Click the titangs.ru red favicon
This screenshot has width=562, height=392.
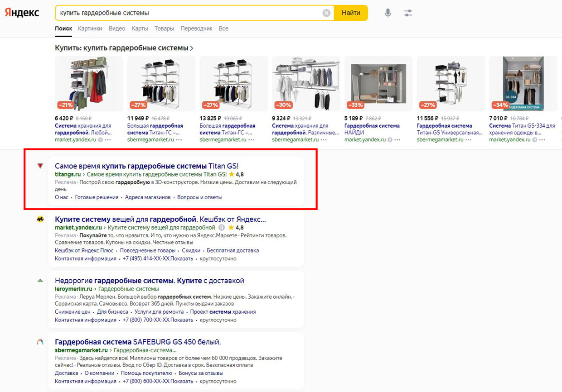coord(40,166)
